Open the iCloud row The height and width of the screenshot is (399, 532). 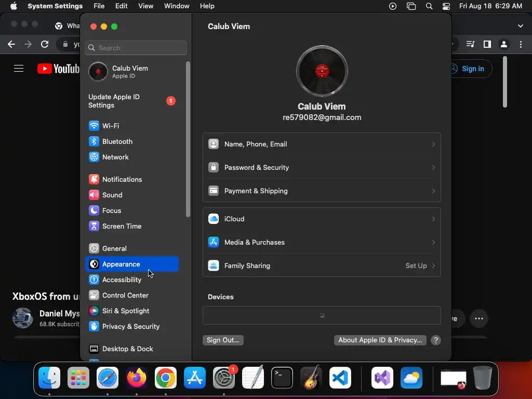322,219
